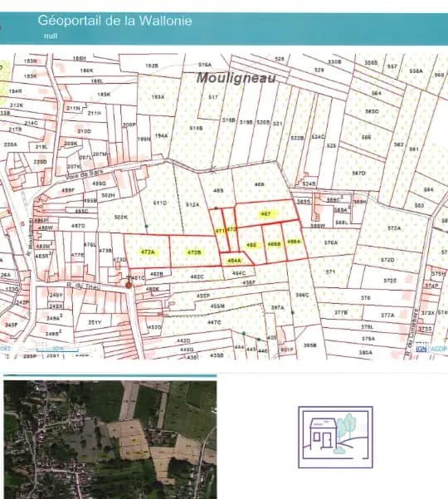Click the 'null' subtitle in header
This screenshot has height=499, width=448.
tap(51, 36)
